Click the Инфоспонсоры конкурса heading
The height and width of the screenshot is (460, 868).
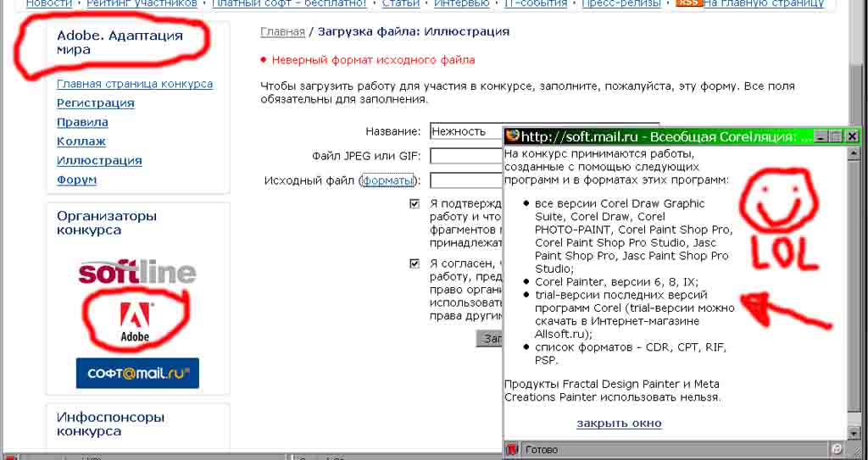[111, 424]
